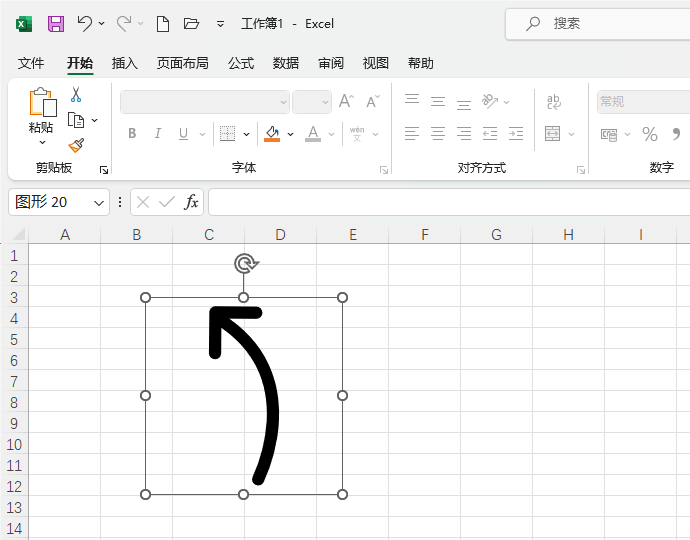Click the Copy icon
Screen dimensions: 690x540
76,120
